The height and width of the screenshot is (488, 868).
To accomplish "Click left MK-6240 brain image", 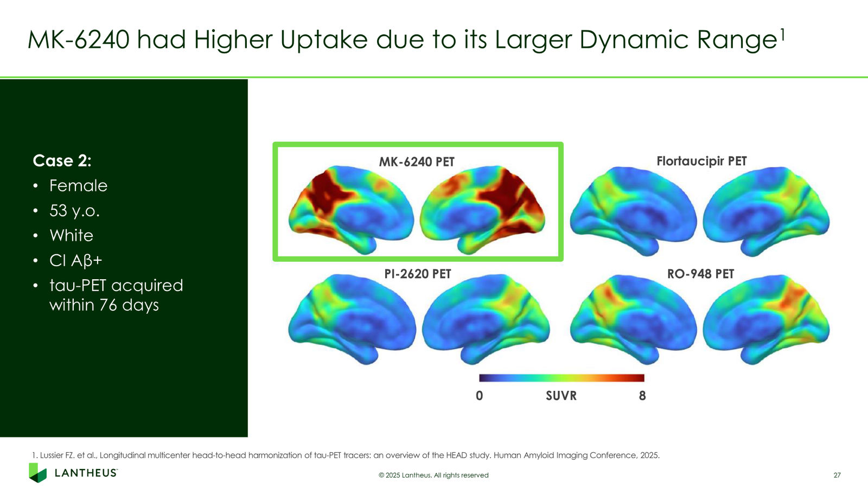I will click(x=351, y=210).
